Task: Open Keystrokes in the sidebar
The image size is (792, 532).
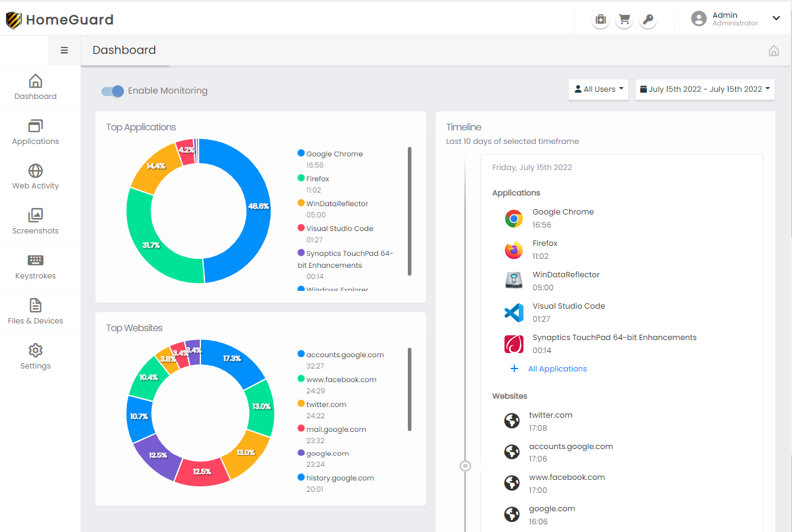Action: [x=36, y=267]
